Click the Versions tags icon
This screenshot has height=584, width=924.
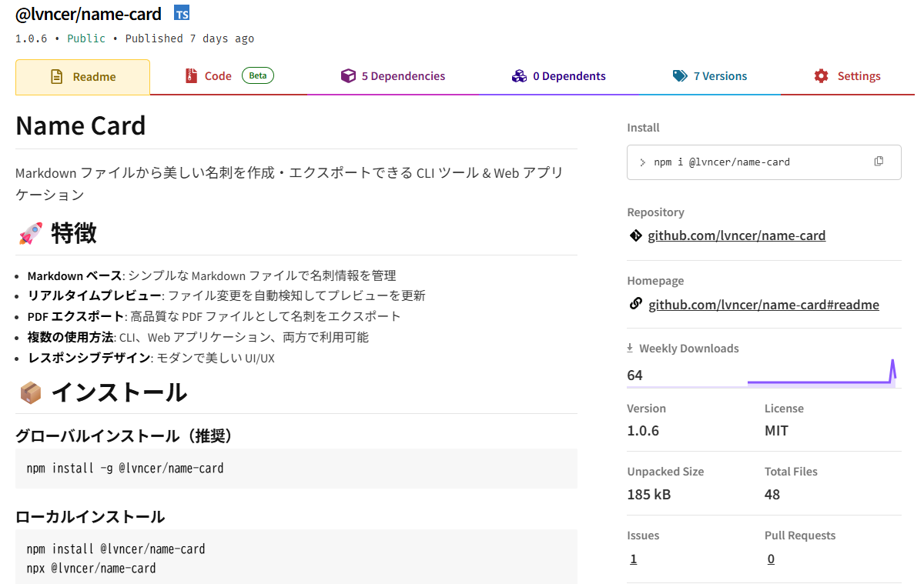[680, 76]
